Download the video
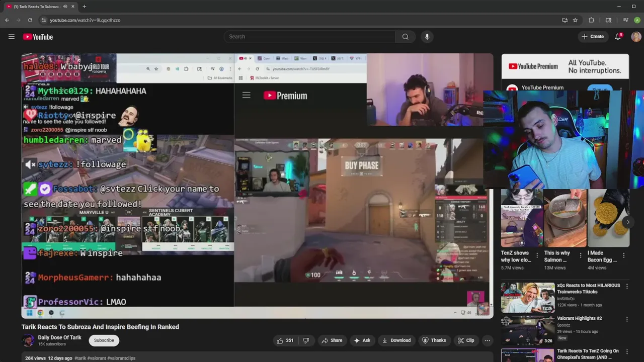Viewport: 644px width, 362px height. [x=396, y=340]
